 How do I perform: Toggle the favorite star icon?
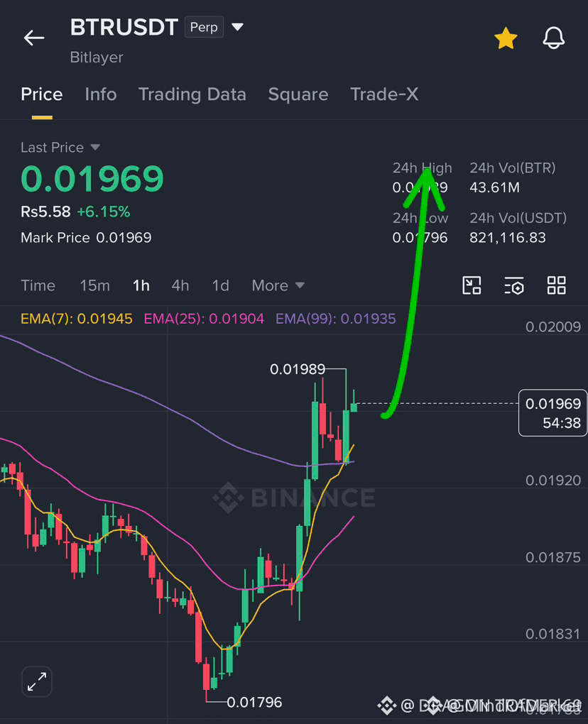tap(506, 38)
